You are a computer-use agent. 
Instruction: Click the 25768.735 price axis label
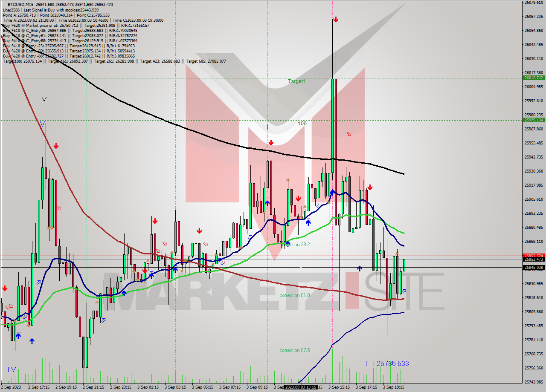point(534,354)
